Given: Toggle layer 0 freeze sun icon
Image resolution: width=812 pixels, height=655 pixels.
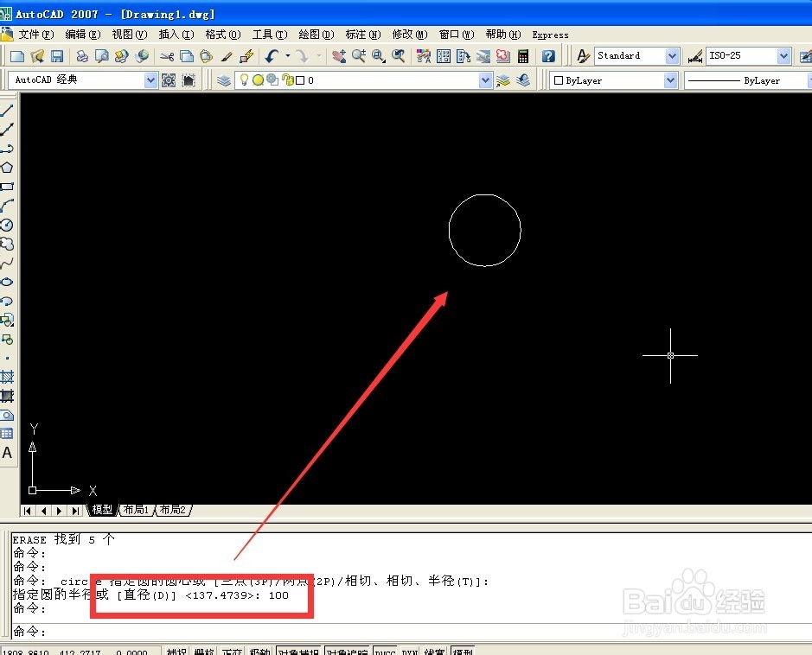Looking at the screenshot, I should pyautogui.click(x=258, y=80).
